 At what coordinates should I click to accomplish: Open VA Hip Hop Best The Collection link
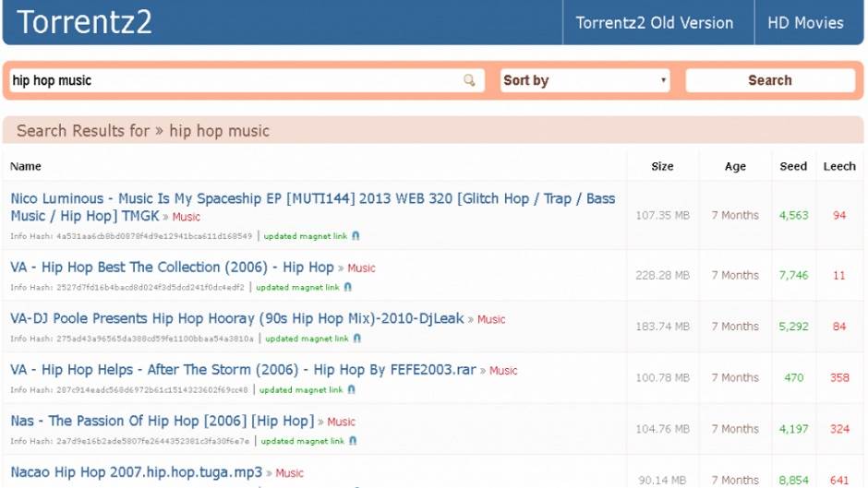pyautogui.click(x=172, y=268)
